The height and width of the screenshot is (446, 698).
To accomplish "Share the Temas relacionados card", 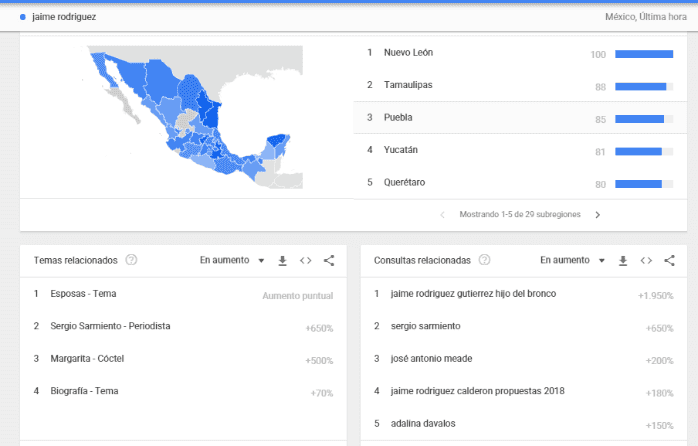I will pos(329,261).
